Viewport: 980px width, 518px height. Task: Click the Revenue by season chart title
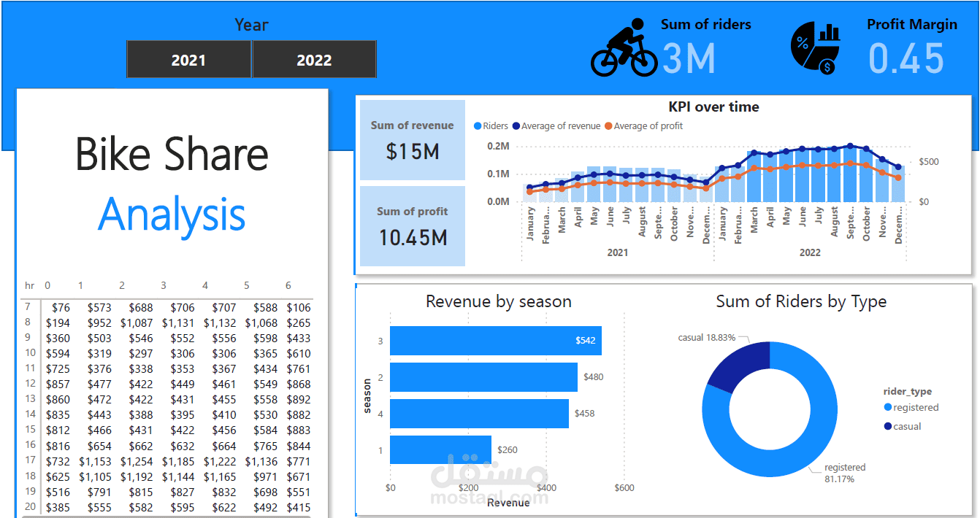[499, 301]
